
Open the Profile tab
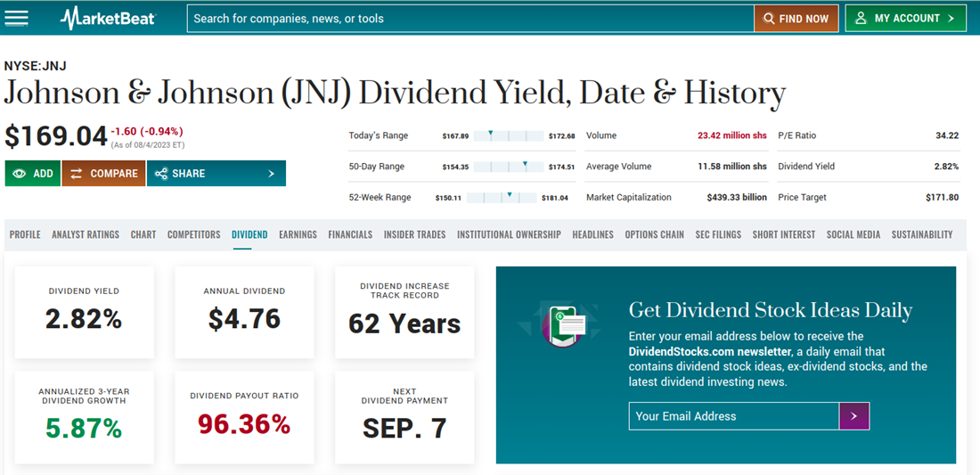click(25, 234)
